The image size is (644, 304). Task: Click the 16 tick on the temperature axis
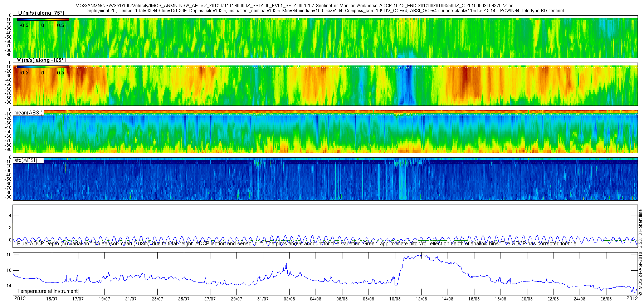click(9, 270)
